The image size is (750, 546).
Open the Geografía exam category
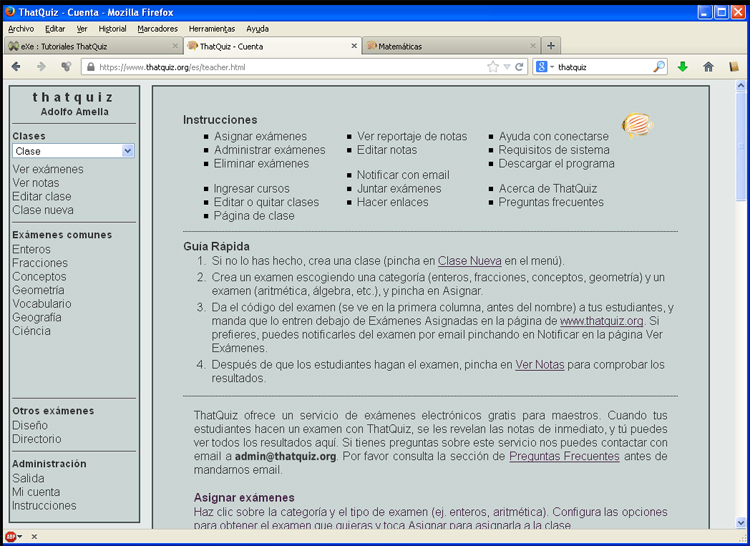pos(37,317)
